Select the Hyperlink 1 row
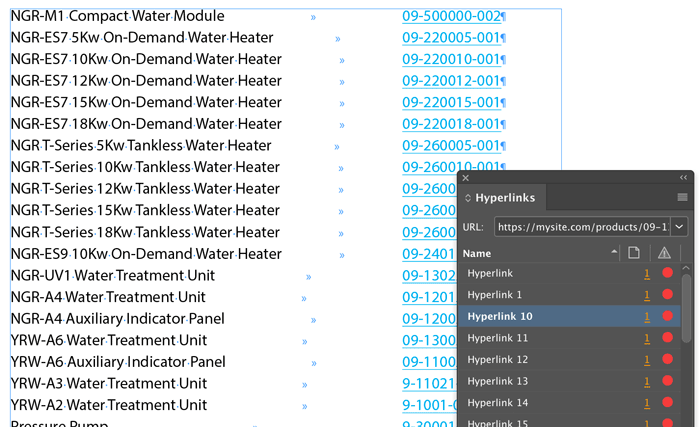This screenshot has height=427, width=700. pyautogui.click(x=569, y=295)
